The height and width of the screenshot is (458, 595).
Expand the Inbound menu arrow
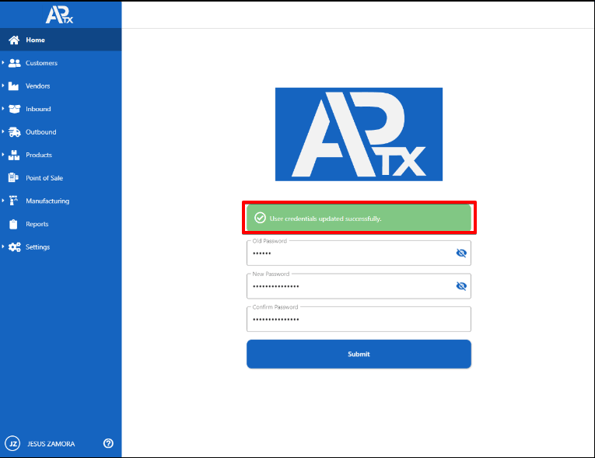(x=3, y=109)
